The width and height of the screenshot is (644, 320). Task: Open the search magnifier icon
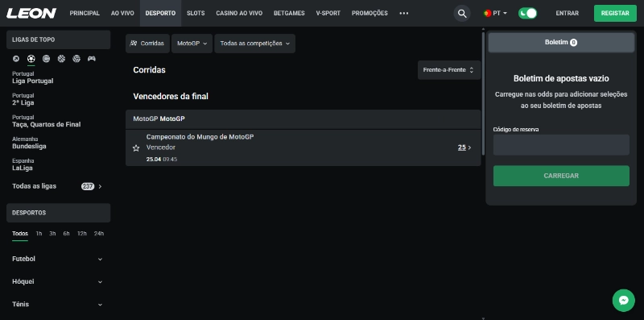coord(462,14)
